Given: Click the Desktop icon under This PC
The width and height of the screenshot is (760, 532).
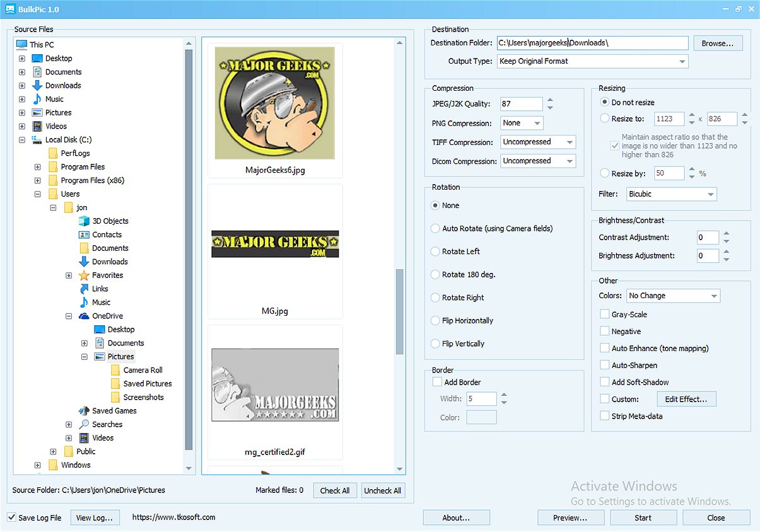Looking at the screenshot, I should (x=37, y=58).
